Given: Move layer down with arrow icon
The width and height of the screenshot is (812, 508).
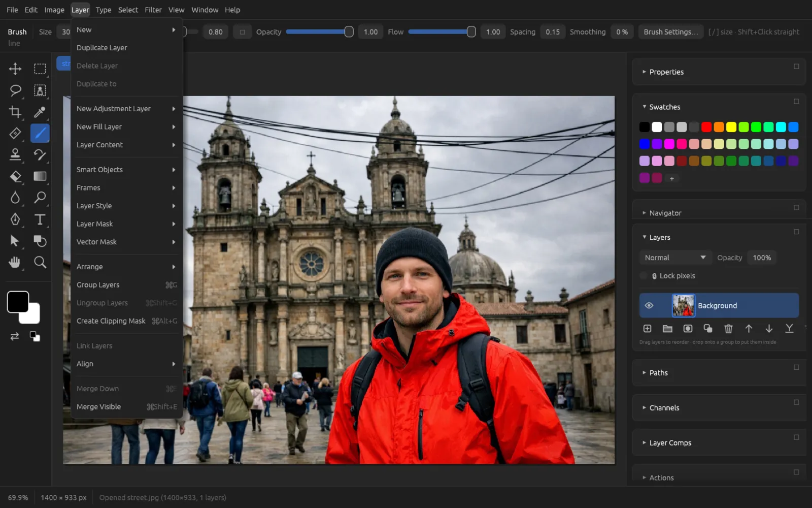Looking at the screenshot, I should (769, 329).
